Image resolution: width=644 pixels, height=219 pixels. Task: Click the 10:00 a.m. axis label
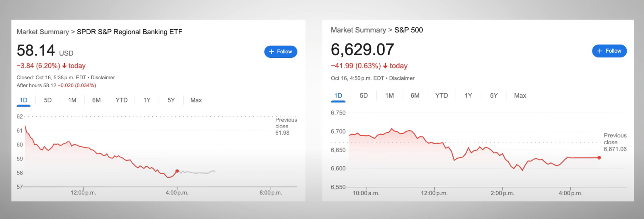(x=366, y=193)
